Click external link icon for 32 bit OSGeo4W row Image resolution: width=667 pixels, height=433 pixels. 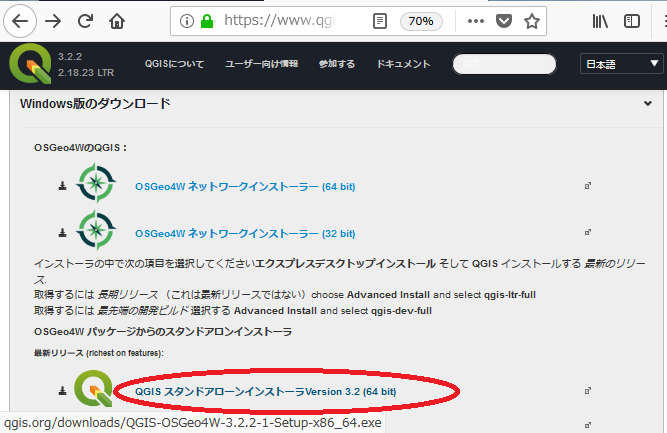pyautogui.click(x=587, y=232)
